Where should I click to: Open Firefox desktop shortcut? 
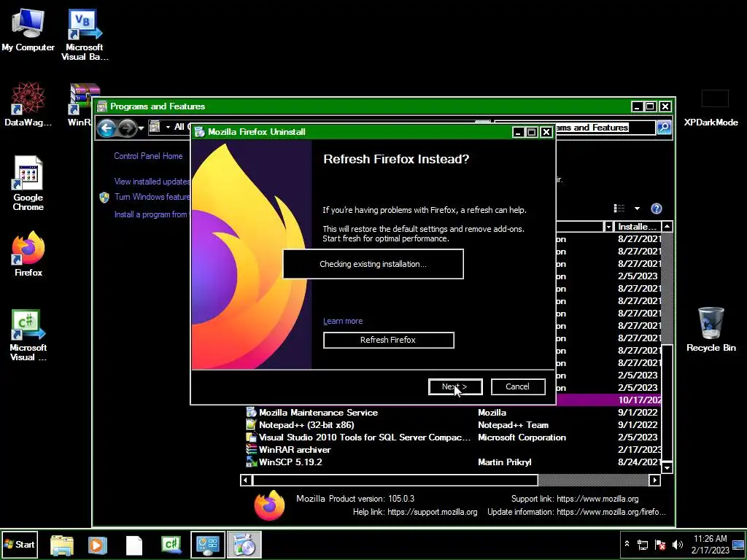click(28, 253)
